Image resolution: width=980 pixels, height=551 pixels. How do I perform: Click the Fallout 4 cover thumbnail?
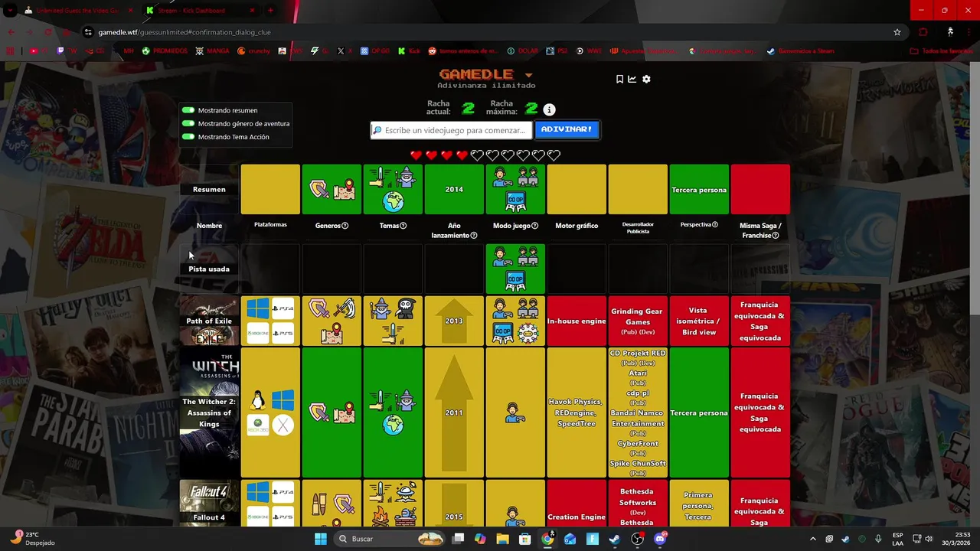pyautogui.click(x=209, y=503)
